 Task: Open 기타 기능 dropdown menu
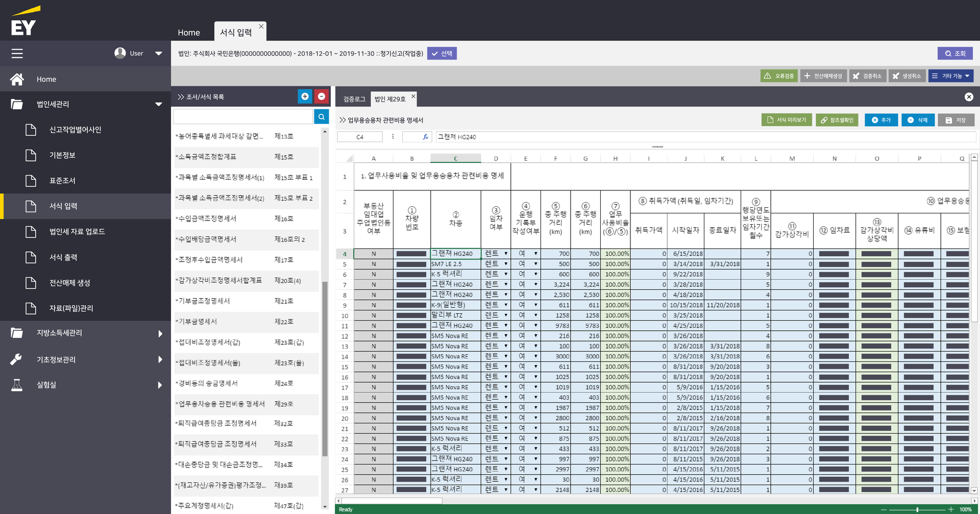point(951,76)
